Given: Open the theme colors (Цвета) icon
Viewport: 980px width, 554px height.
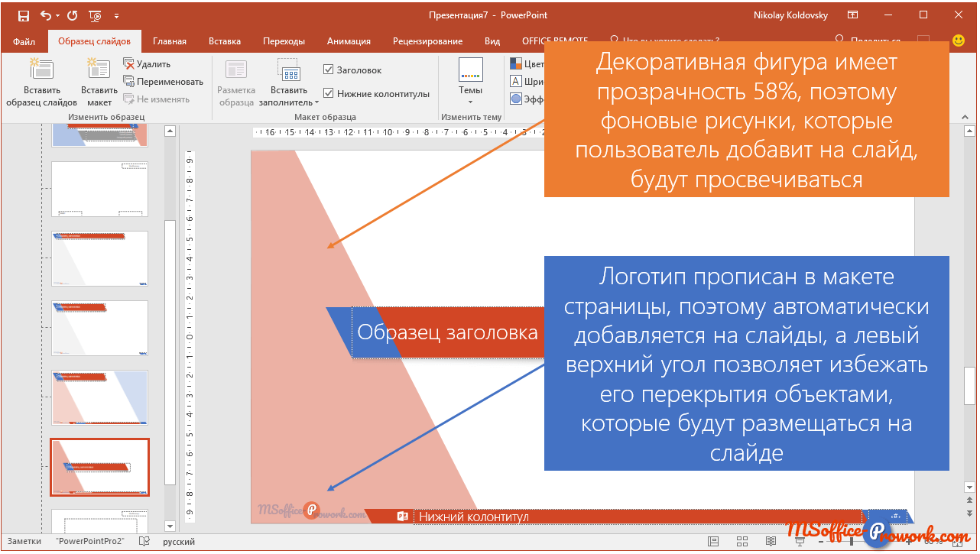Looking at the screenshot, I should point(516,63).
